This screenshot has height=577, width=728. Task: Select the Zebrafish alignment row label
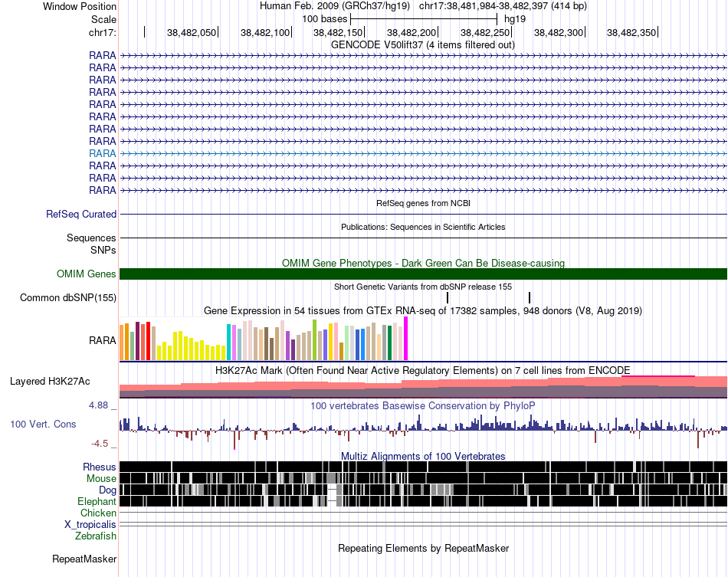(96, 536)
